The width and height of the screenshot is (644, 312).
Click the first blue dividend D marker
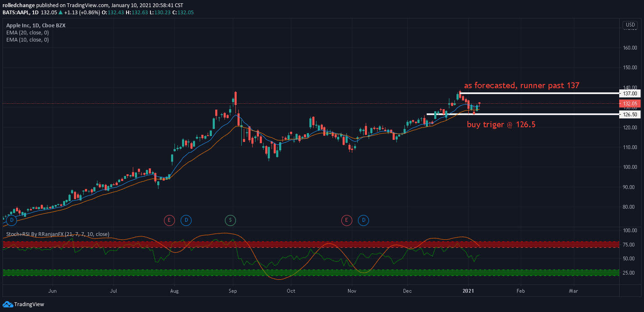(11, 220)
